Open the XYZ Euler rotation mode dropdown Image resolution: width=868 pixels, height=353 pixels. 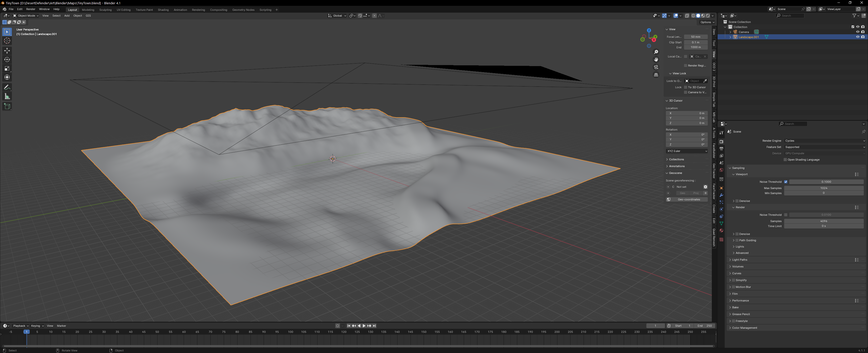tap(687, 151)
